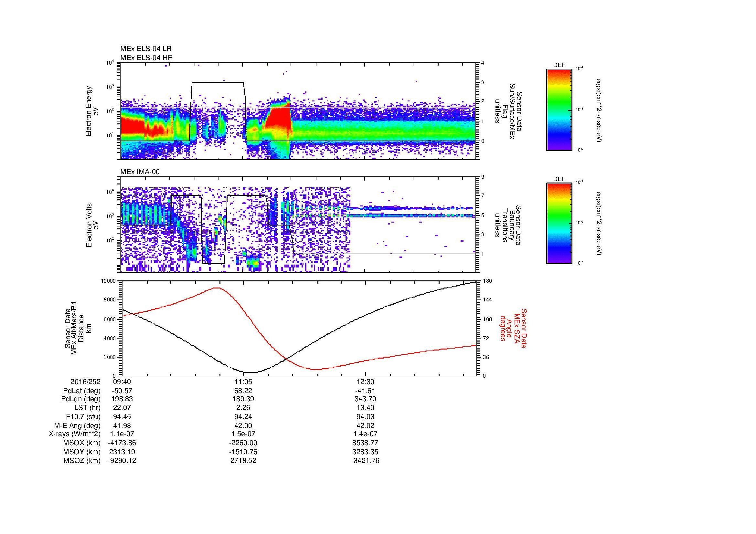Click the MSOZ value '2718.52'
Image resolution: width=756 pixels, height=534 pixels.
tap(243, 461)
